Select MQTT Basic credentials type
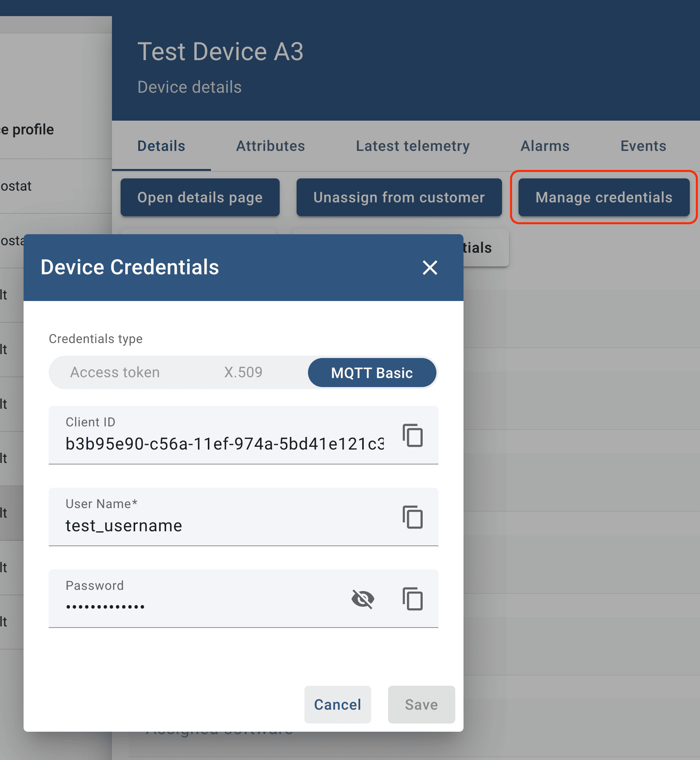 [x=372, y=373]
